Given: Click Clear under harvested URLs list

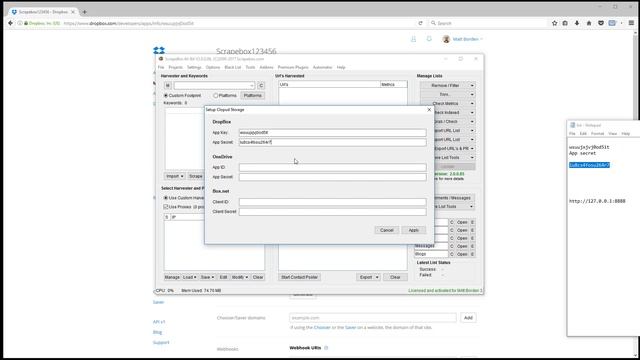Looking at the screenshot, I should pyautogui.click(x=395, y=277).
